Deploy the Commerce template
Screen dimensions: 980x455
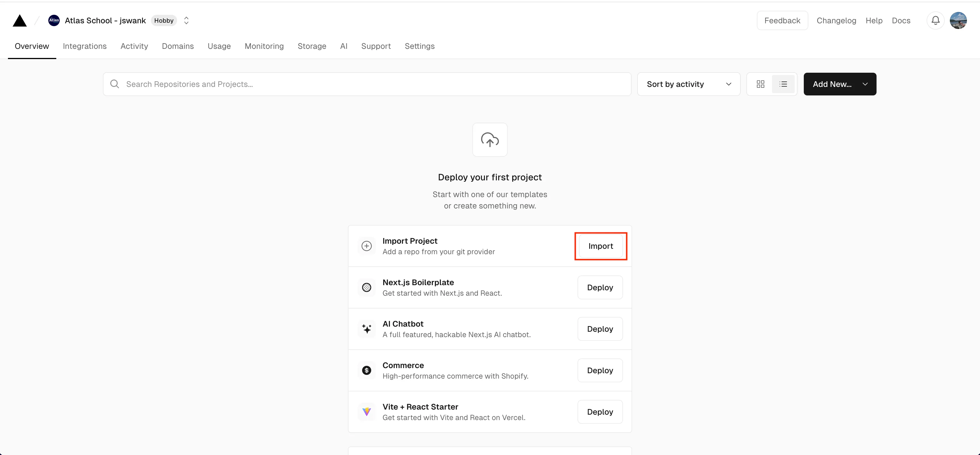pyautogui.click(x=600, y=370)
